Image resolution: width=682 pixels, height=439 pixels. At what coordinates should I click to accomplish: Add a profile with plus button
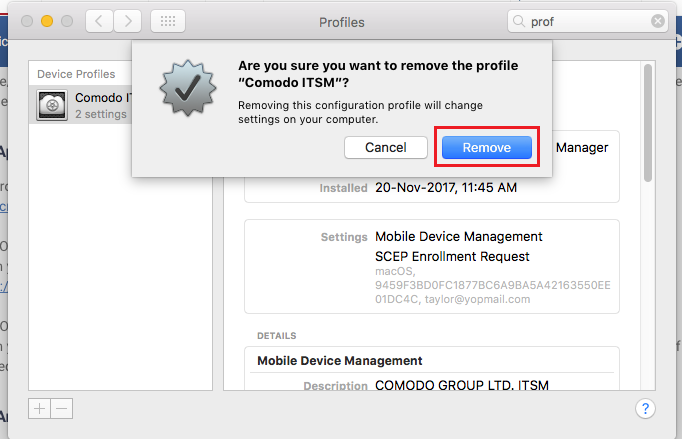click(x=40, y=409)
